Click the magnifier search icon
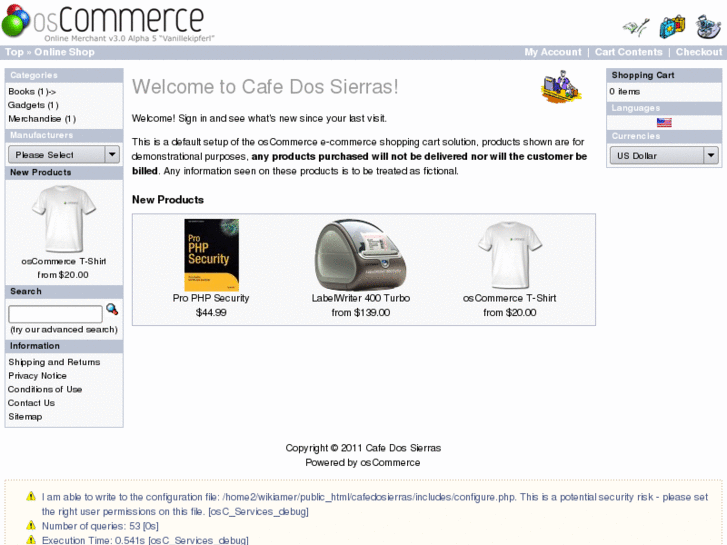727x545 pixels. coord(112,309)
